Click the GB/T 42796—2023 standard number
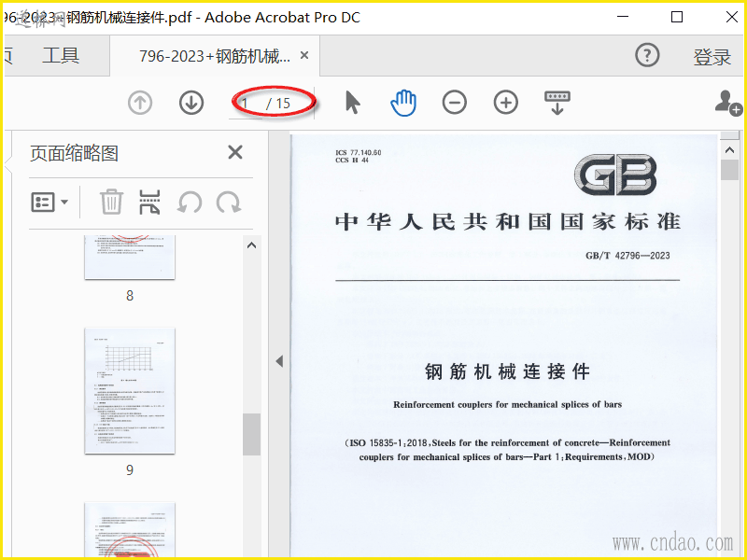 [x=627, y=256]
